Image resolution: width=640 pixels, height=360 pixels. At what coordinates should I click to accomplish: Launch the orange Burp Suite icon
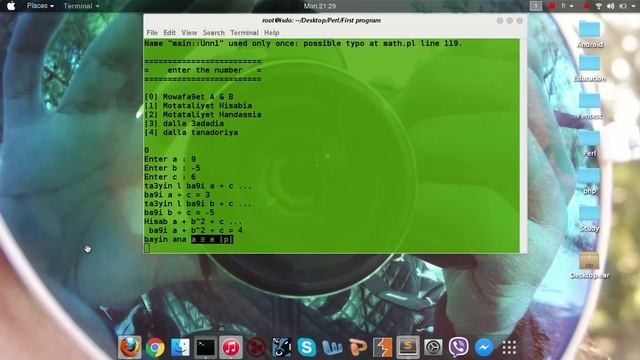coord(382,348)
